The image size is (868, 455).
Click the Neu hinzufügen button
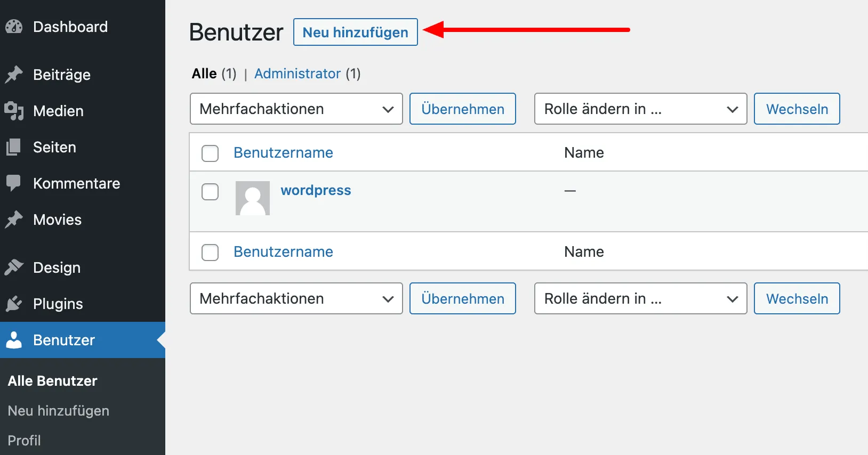[x=355, y=32]
